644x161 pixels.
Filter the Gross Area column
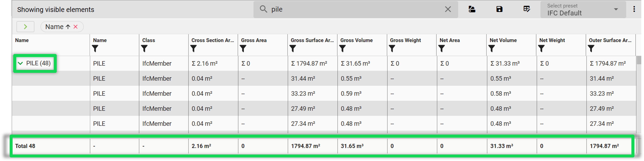point(243,49)
